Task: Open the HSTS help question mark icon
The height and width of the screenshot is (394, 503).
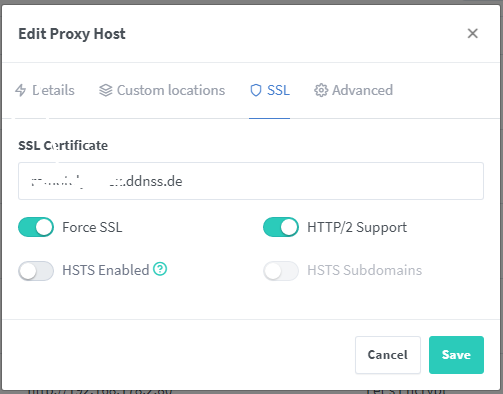Action: [x=160, y=269]
